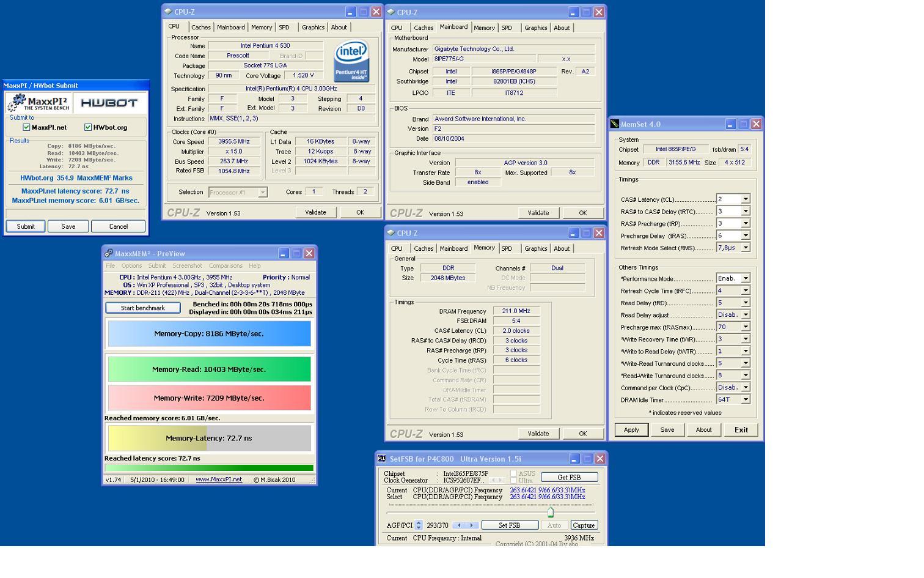This screenshot has width=924, height=578.
Task: Click the Capture button in SetFSB
Action: [584, 525]
